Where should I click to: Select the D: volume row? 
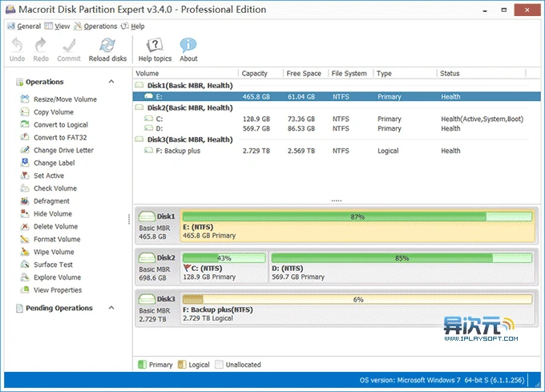pyautogui.click(x=337, y=128)
